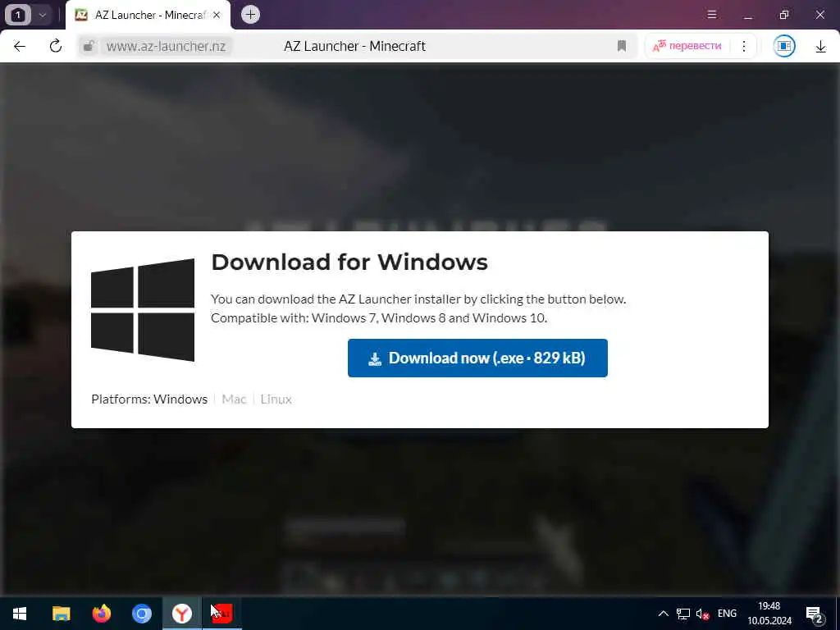
Task: Open File Explorer from the taskbar
Action: point(61,614)
